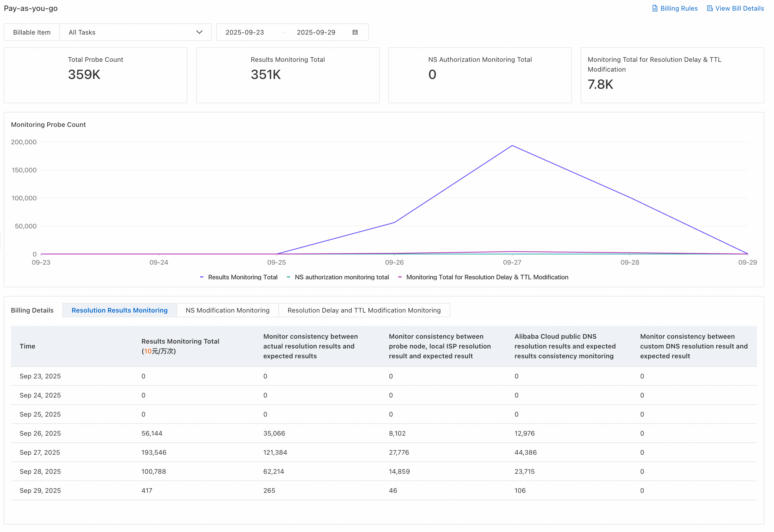Viewport: 774px width, 532px height.
Task: Open the Billing Rules link
Action: coord(679,8)
